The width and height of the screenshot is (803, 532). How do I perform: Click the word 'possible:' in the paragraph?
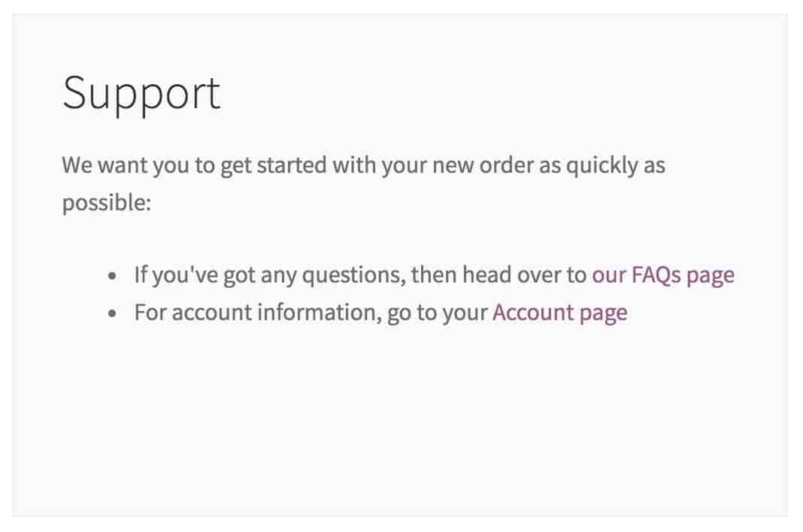click(107, 204)
